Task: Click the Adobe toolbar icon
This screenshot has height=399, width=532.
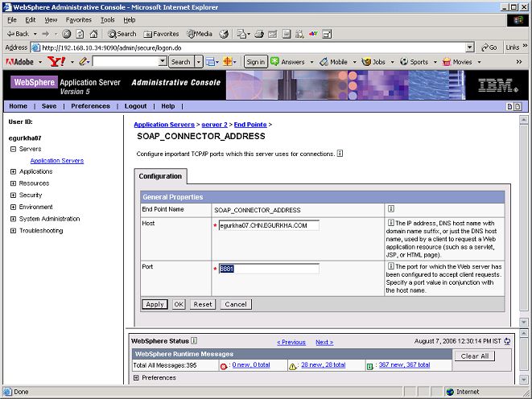Action: (20, 62)
